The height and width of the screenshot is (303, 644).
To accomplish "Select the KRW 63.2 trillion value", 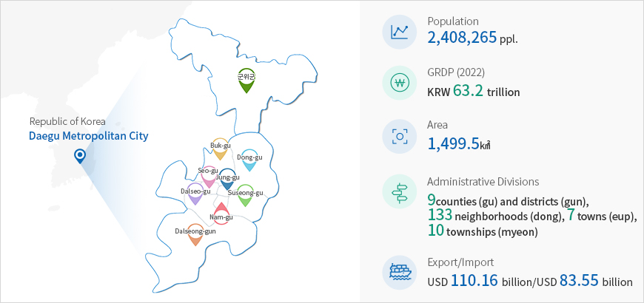I will tap(474, 91).
